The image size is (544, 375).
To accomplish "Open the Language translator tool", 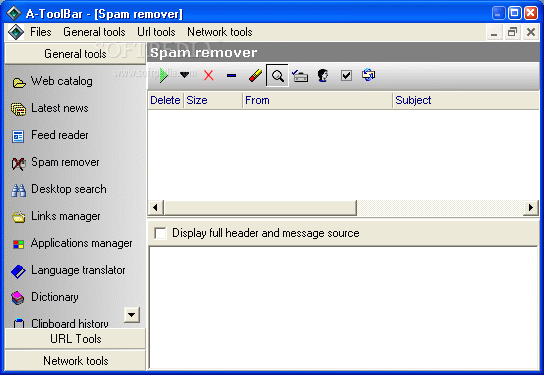I will (x=78, y=270).
